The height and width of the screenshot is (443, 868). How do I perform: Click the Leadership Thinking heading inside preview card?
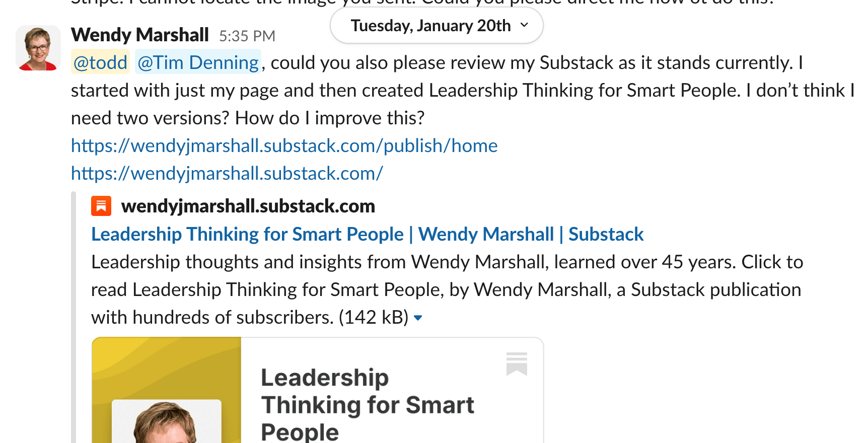[x=367, y=404]
